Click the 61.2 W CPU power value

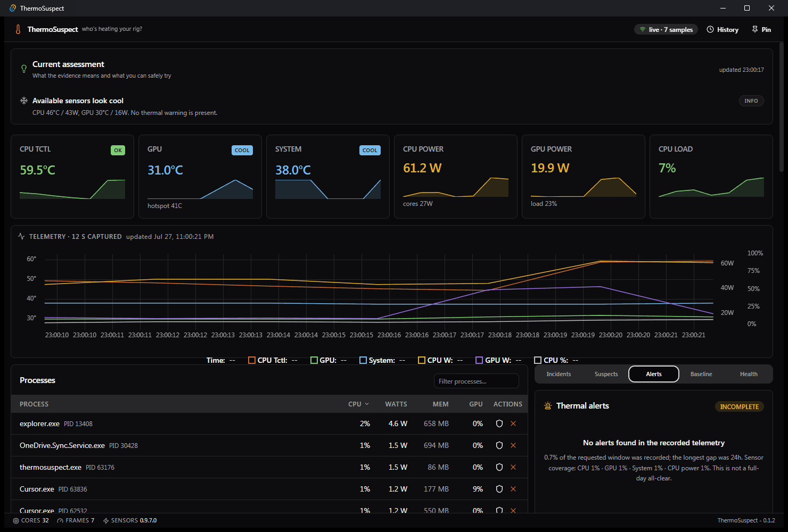click(x=422, y=168)
